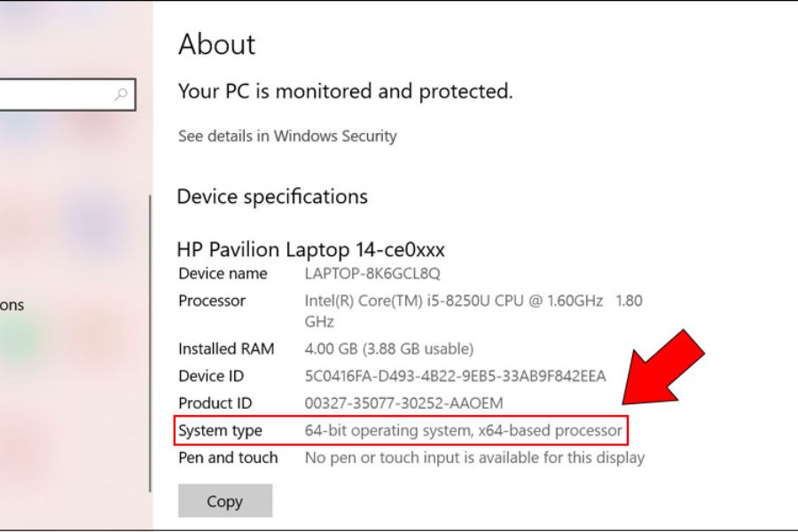Image resolution: width=798 pixels, height=532 pixels.
Task: Click the Device ID value starting 5C0416FA
Action: coord(455,377)
